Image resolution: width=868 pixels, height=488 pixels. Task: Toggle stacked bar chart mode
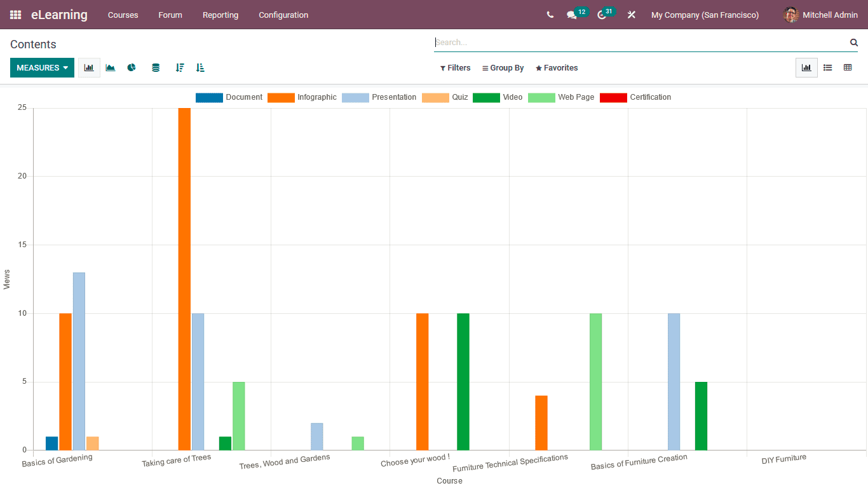tap(156, 67)
